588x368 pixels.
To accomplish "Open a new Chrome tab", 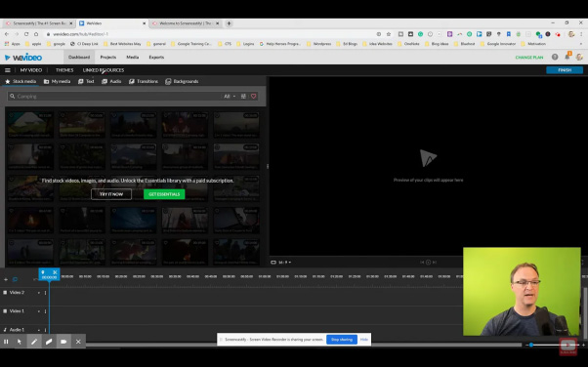I will (x=229, y=23).
